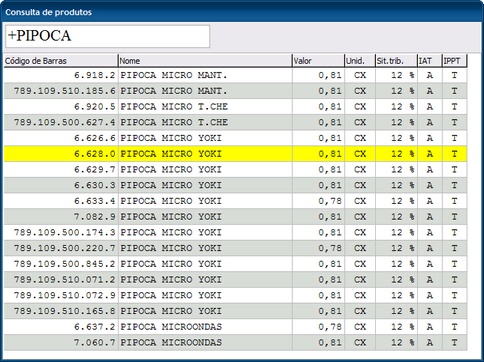Select barcode 789.109.510.185.6 cell

tap(61, 91)
